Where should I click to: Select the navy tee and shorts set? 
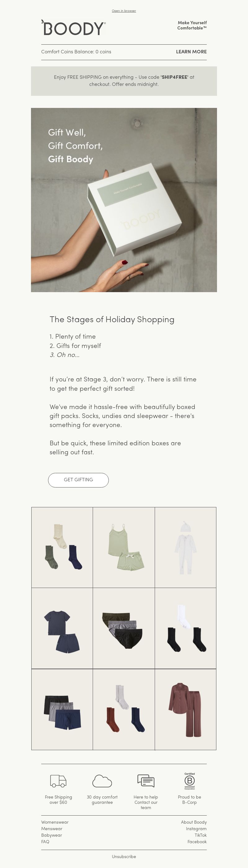[x=62, y=628]
